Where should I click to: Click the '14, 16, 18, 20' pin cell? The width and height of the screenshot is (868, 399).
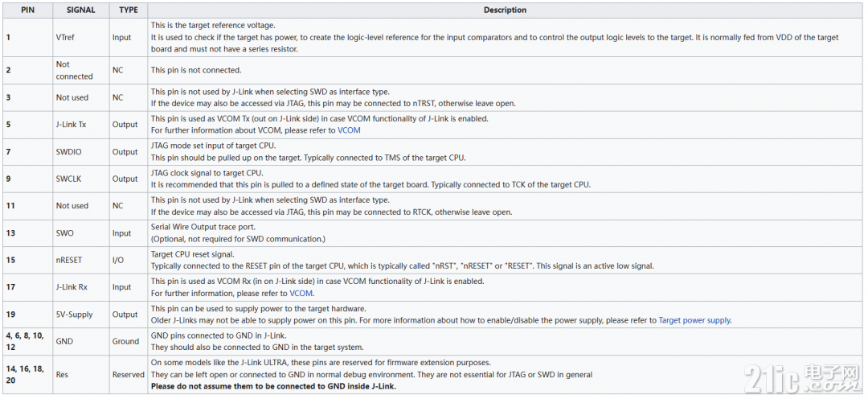(27, 375)
